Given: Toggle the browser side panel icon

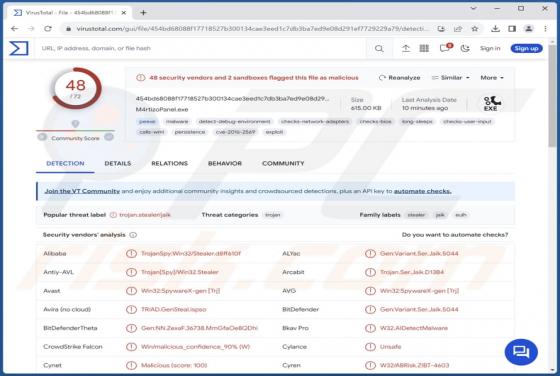Looking at the screenshot, I should click(x=512, y=29).
